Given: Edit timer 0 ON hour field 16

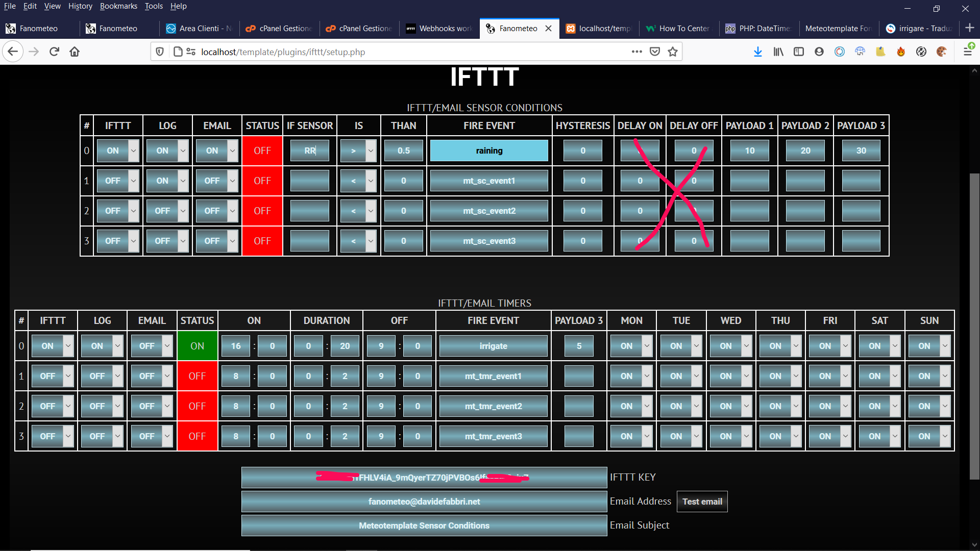Looking at the screenshot, I should coord(236,346).
